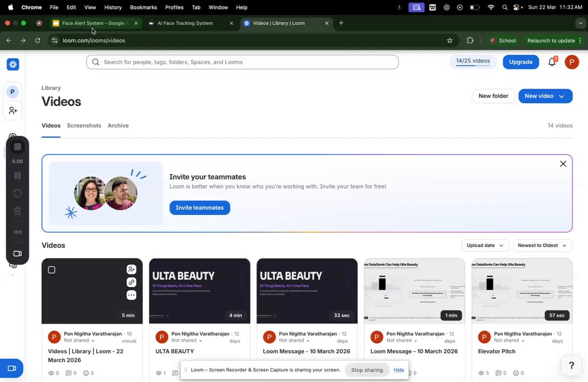Click in the Loom search field
The width and height of the screenshot is (588, 382).
point(242,62)
